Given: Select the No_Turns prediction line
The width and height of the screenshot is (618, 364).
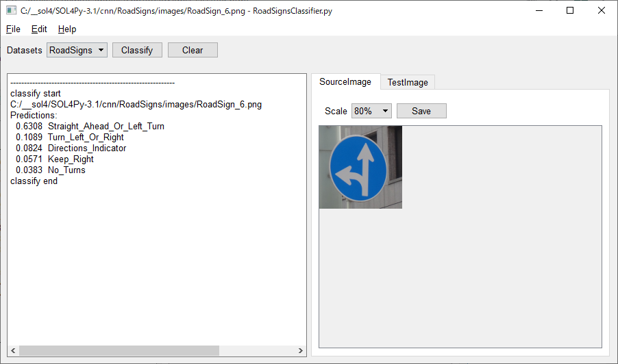Looking at the screenshot, I should tap(51, 170).
